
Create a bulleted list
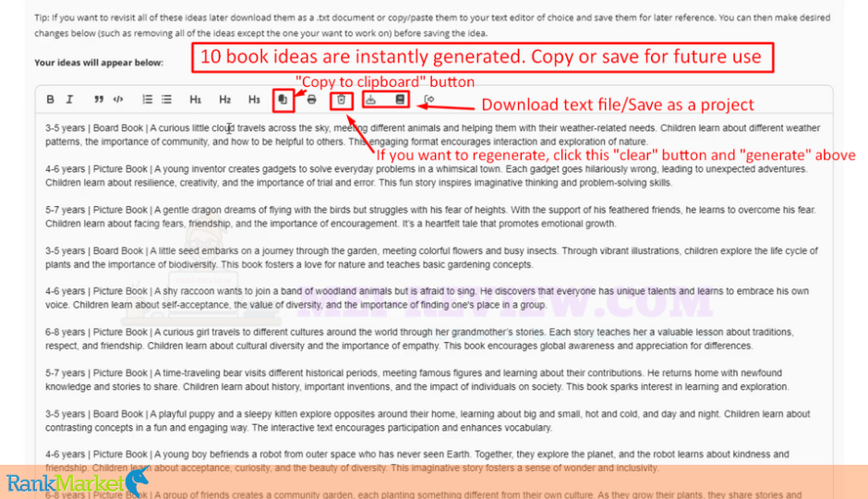[x=166, y=99]
